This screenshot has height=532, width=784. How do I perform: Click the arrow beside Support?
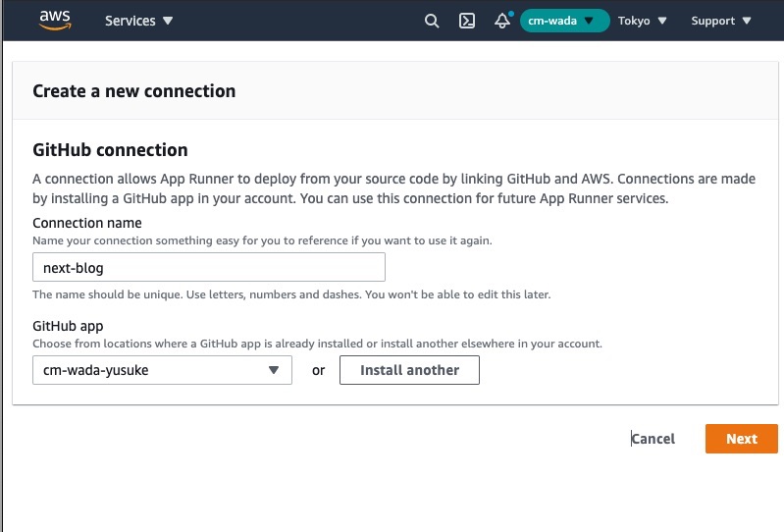(747, 21)
